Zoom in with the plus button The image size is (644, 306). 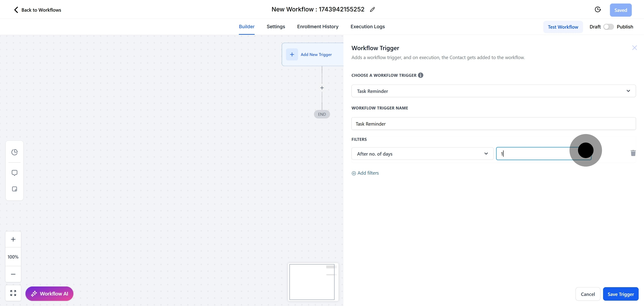pyautogui.click(x=13, y=239)
